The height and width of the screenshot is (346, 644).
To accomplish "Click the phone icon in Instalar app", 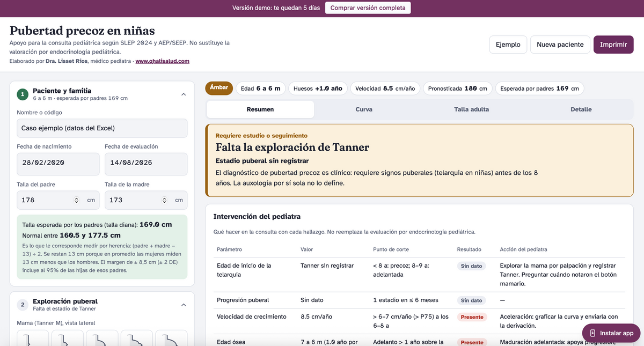I will pyautogui.click(x=592, y=333).
